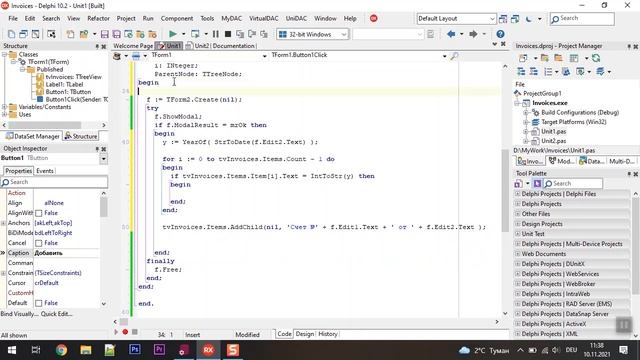Click the Forward navigation arrow
The image size is (640, 360).
coord(473,34)
